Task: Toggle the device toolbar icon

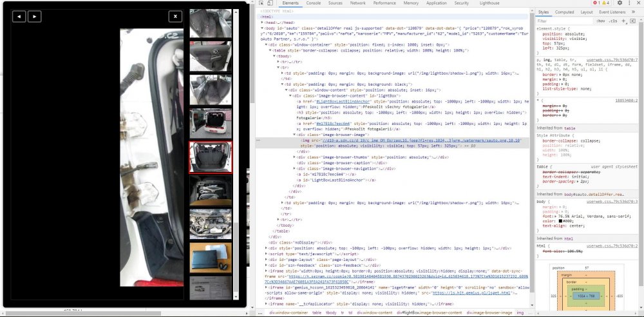Action: click(x=271, y=3)
